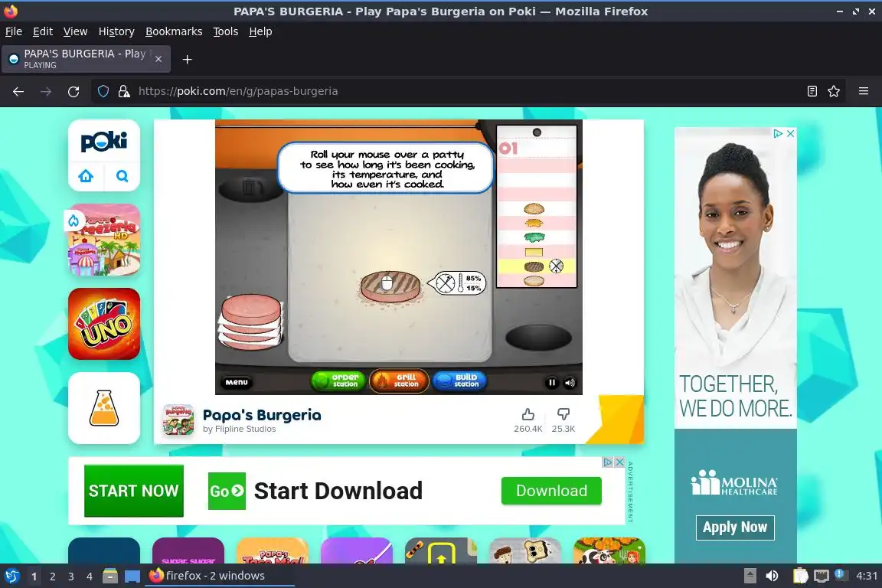Click the show desktop icon in taskbar

click(132, 577)
